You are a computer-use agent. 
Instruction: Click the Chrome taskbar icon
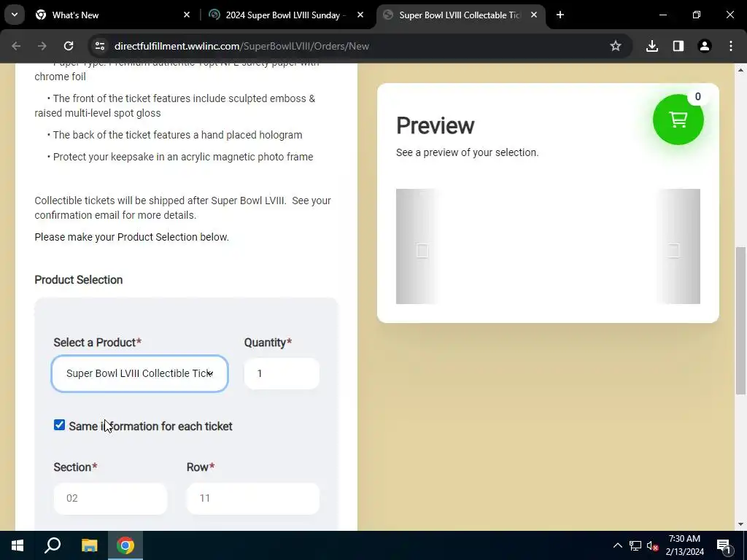[125, 545]
